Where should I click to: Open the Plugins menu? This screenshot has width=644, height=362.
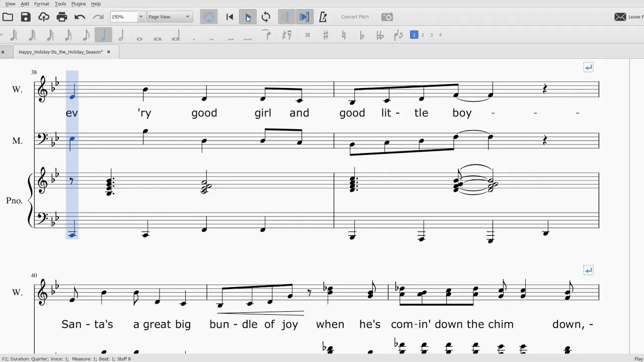pyautogui.click(x=78, y=4)
